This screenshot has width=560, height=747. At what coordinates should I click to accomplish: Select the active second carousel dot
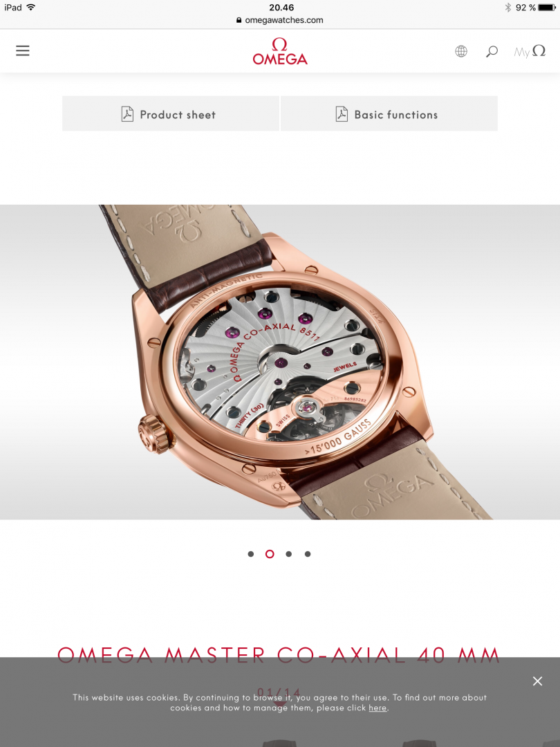(270, 554)
